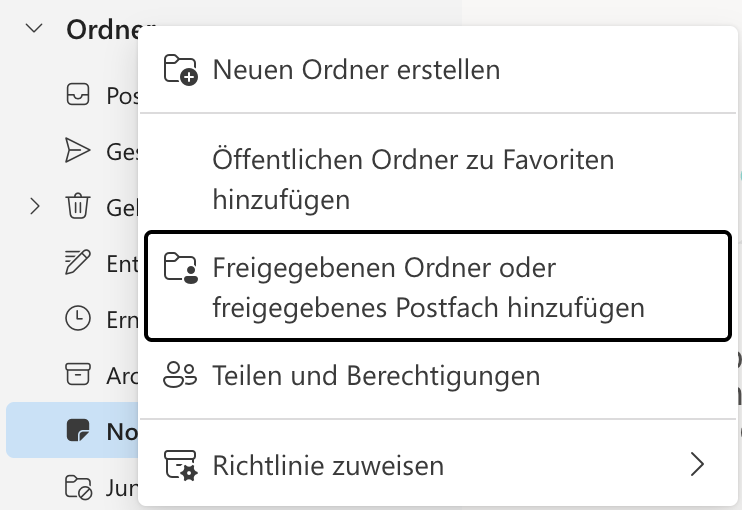Click the junk folder icon
742x510 pixels.
click(78, 487)
